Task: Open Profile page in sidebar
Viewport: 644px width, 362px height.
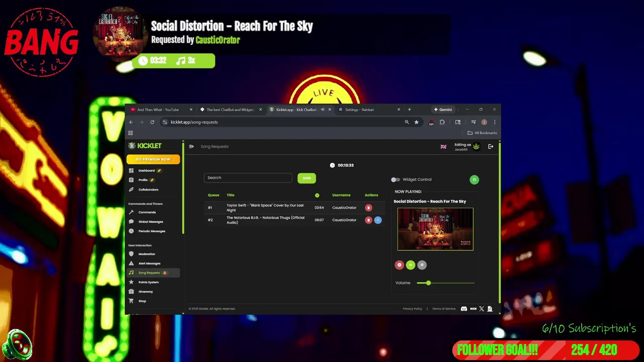Action: pos(143,180)
